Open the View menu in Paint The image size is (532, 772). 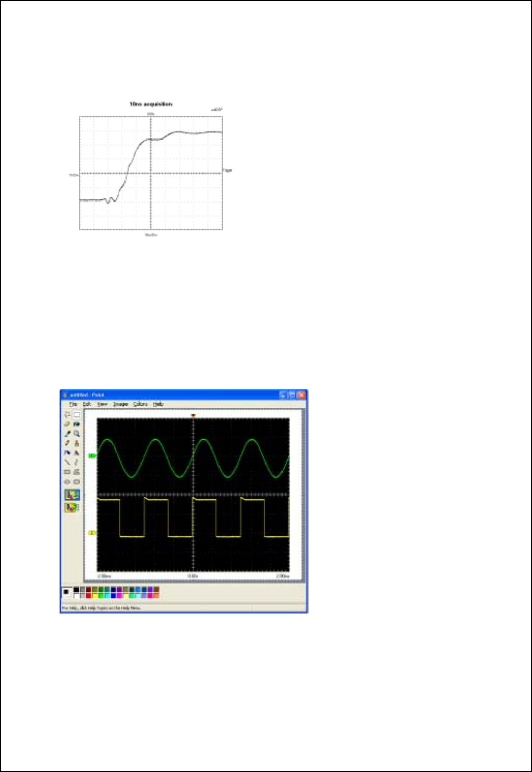(102, 404)
